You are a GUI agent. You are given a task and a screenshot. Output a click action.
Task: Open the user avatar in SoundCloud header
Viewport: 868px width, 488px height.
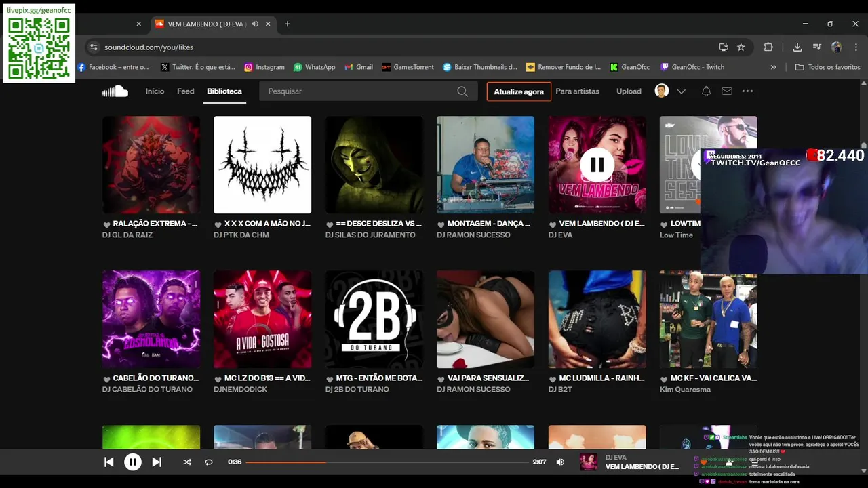[662, 91]
